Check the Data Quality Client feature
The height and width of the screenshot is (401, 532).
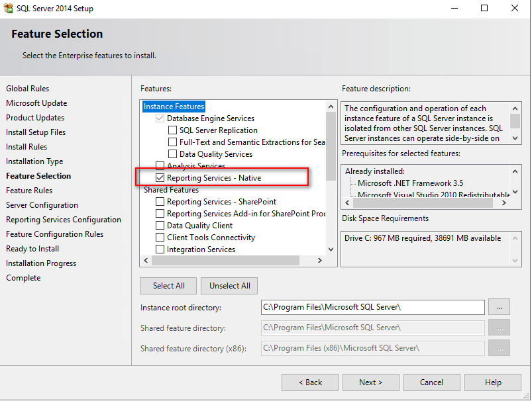(160, 226)
